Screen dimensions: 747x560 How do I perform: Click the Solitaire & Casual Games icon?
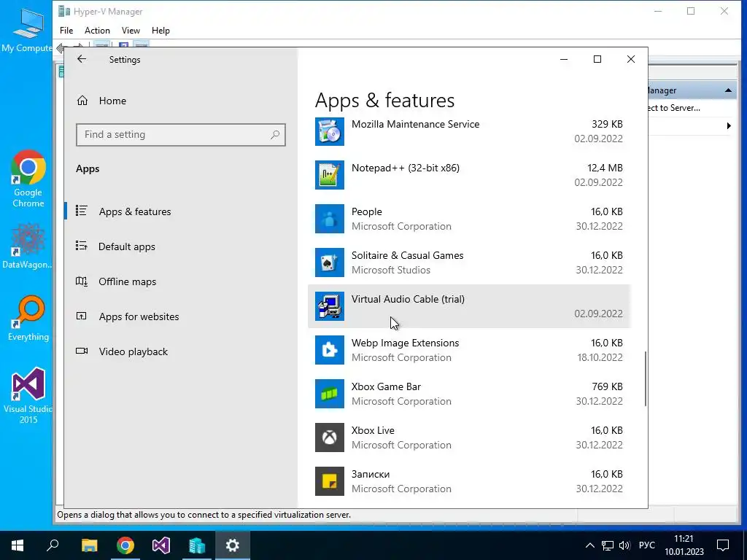[x=329, y=262]
